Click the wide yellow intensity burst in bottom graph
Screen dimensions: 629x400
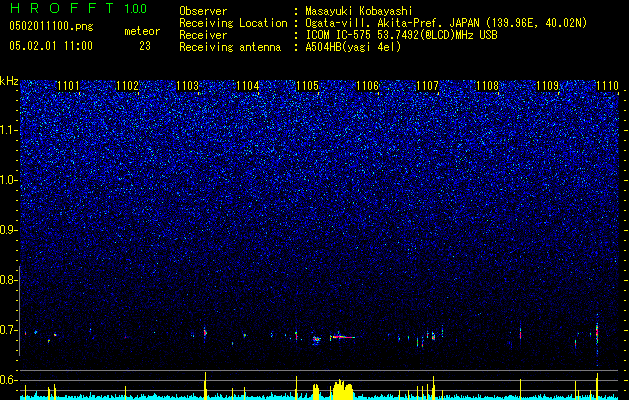click(343, 389)
